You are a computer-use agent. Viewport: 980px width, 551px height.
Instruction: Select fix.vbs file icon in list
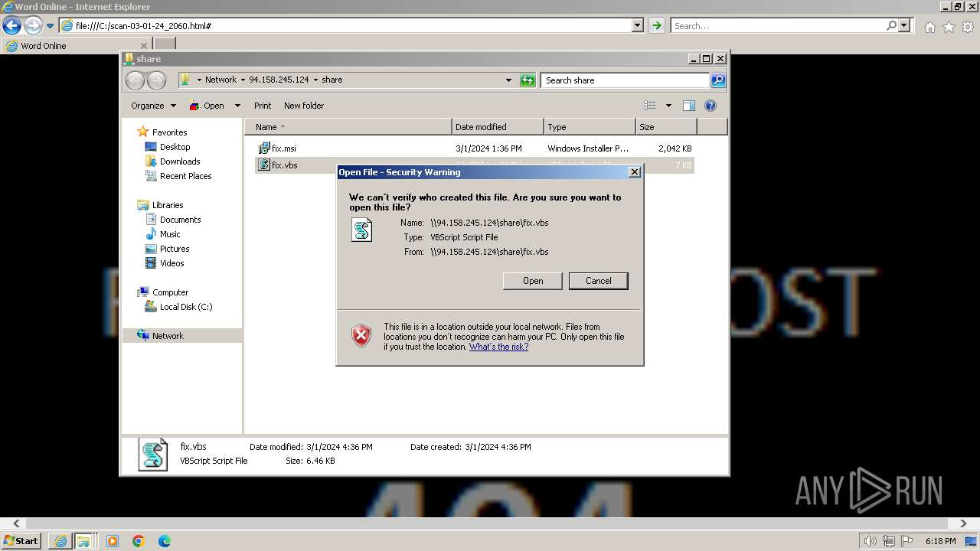click(264, 165)
